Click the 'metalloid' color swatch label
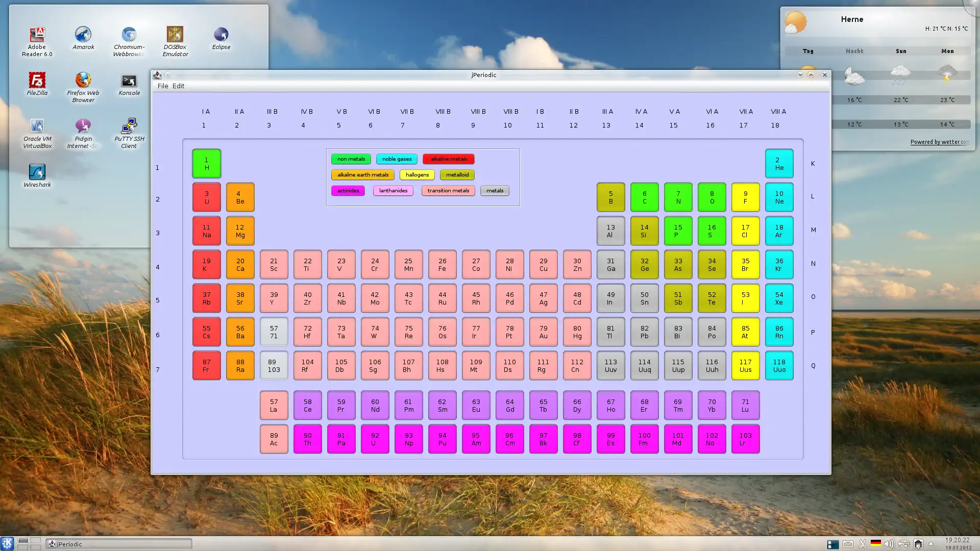 click(457, 174)
